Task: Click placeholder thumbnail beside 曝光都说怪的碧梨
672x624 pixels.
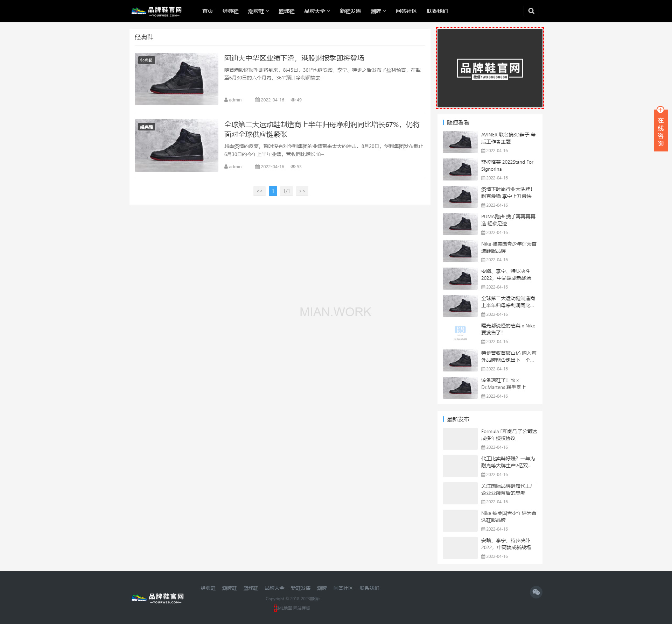Action: [460, 333]
